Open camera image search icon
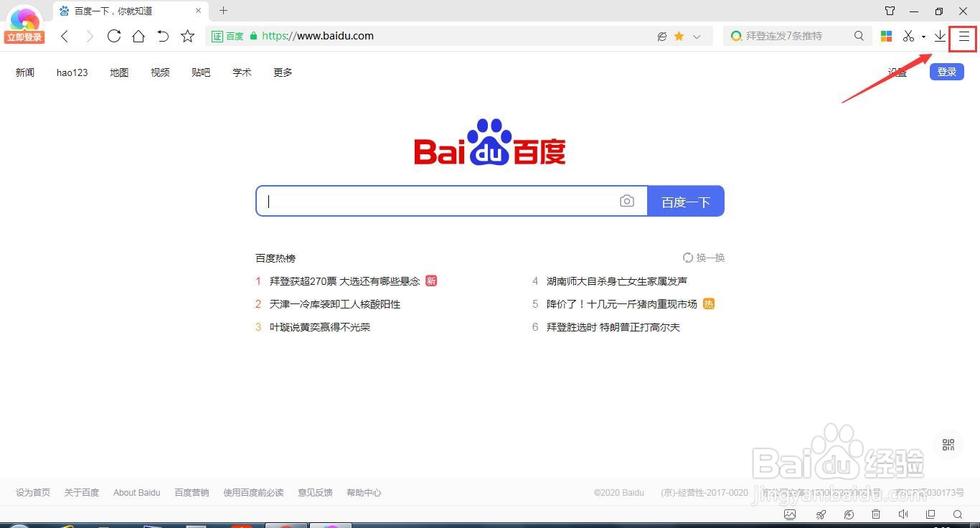 point(627,201)
